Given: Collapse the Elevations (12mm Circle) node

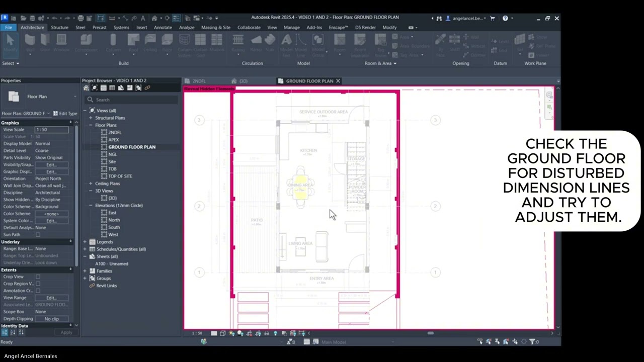Looking at the screenshot, I should point(91,205).
